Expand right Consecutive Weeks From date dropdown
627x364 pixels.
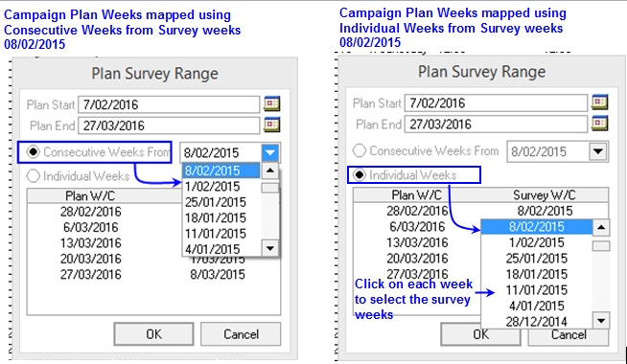(x=598, y=151)
